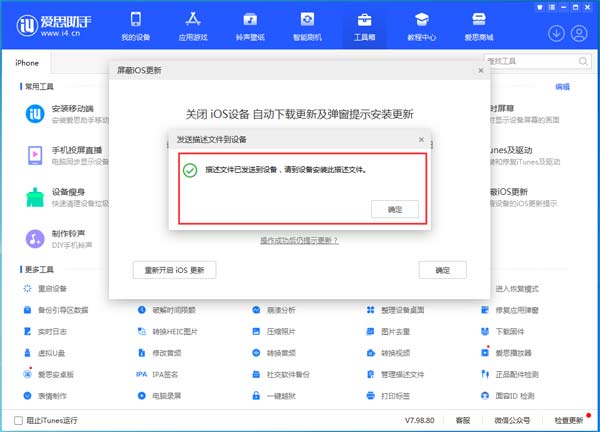Click the 微信公众号 WeChat account link
Image resolution: width=600 pixels, height=432 pixels.
pyautogui.click(x=512, y=421)
